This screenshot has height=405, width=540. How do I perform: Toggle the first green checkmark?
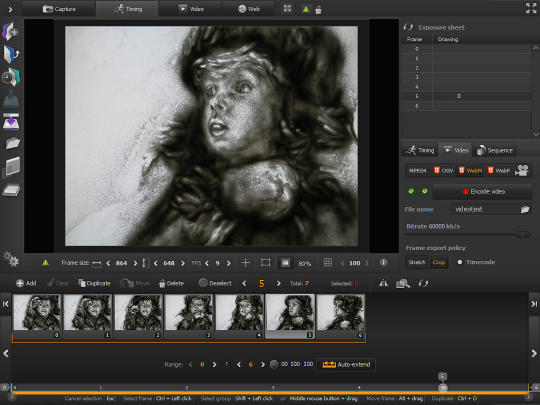coord(411,191)
